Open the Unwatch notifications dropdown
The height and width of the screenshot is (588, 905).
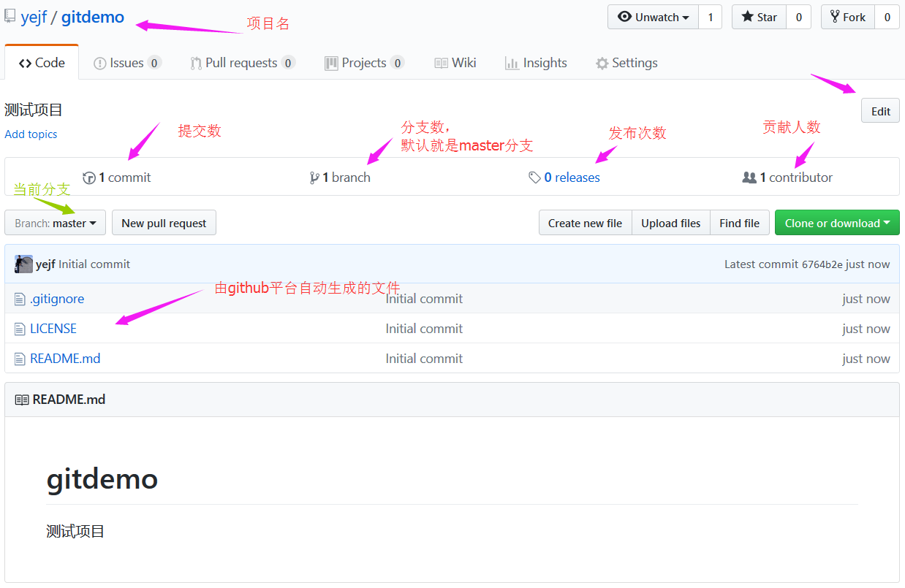653,17
